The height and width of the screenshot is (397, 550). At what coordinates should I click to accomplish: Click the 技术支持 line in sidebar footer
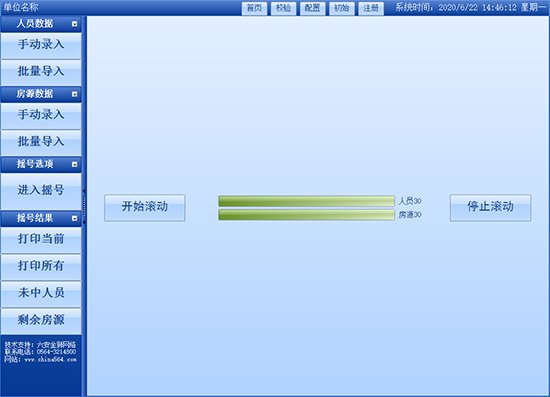tap(40, 345)
